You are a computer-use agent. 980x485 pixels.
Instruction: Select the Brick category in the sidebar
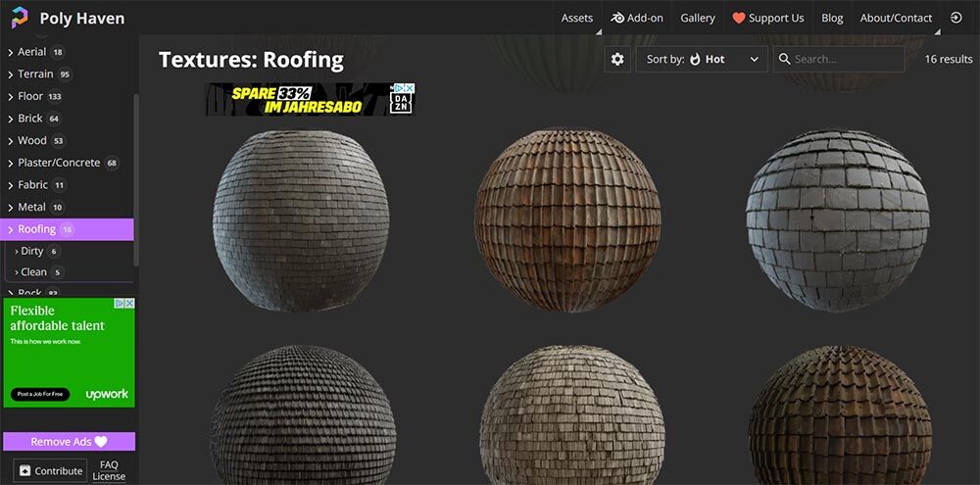(x=30, y=119)
